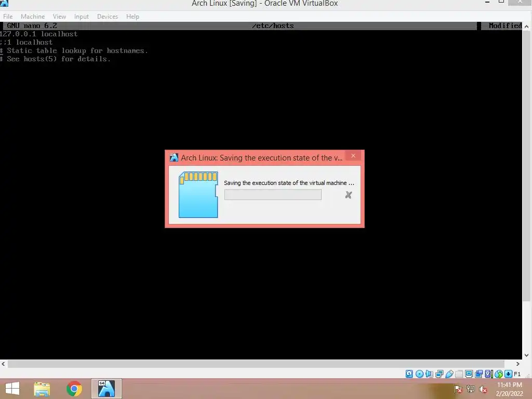Click the saving progress bar
The image size is (532, 399).
273,195
